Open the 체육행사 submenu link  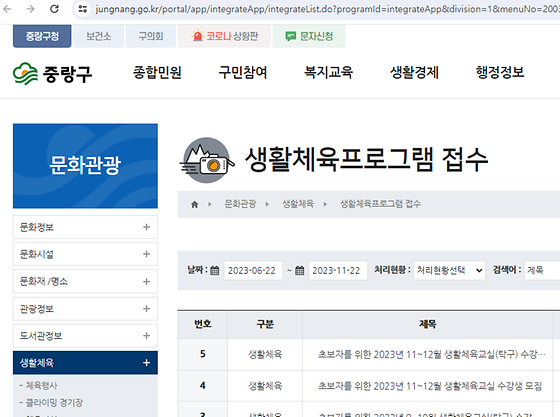click(x=39, y=386)
